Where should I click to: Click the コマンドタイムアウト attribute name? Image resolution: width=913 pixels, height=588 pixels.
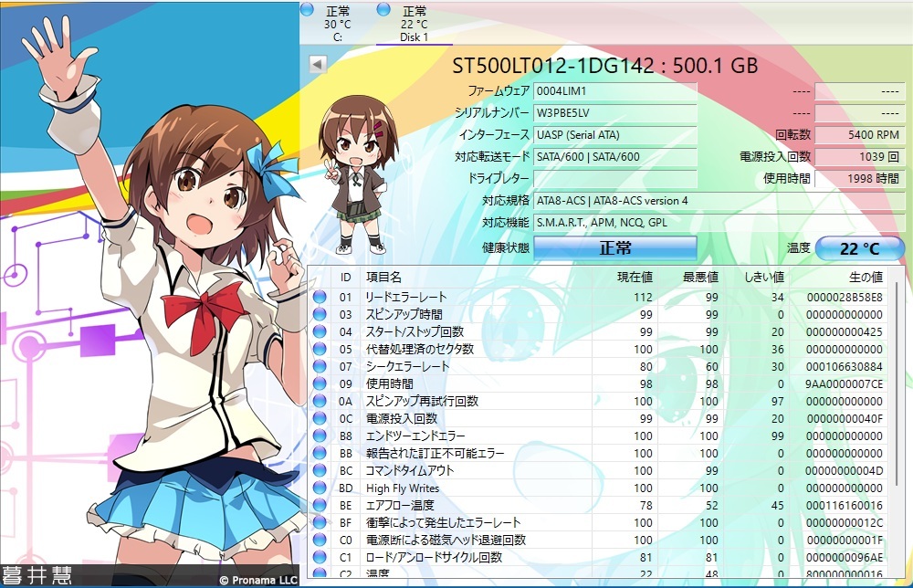pyautogui.click(x=410, y=470)
